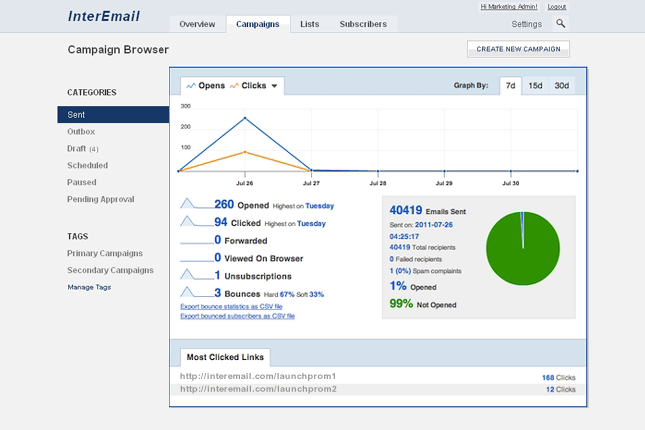Image resolution: width=645 pixels, height=430 pixels.
Task: Click the Hi Marketing Admin link
Action: pos(509,7)
